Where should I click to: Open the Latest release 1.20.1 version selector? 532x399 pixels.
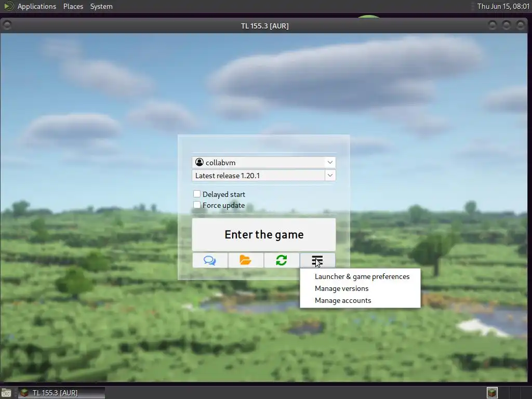tap(263, 176)
